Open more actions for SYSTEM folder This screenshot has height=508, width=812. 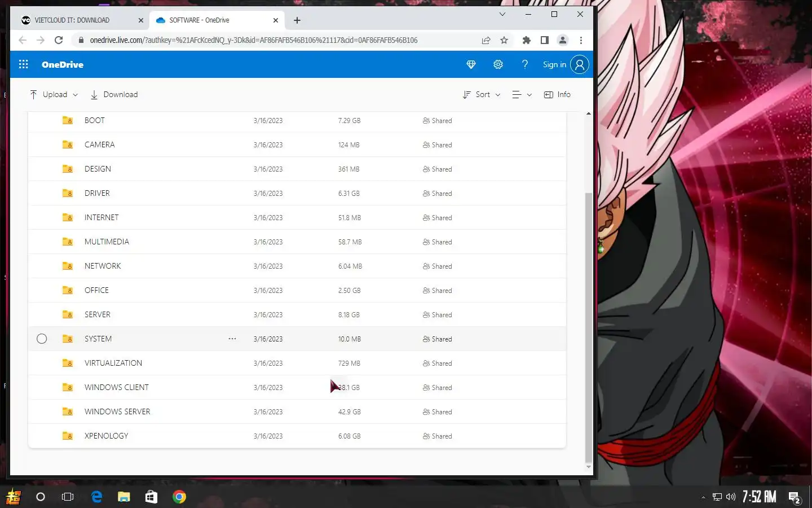(x=232, y=339)
